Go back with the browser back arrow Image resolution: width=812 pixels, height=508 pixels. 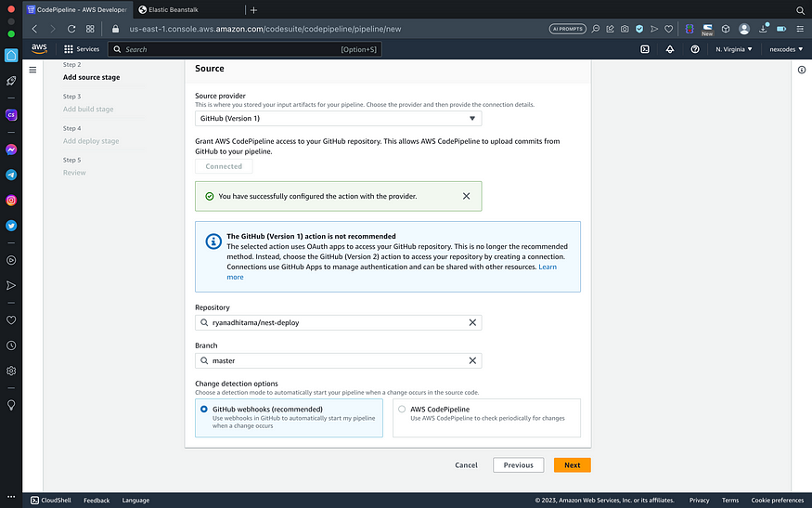tap(34, 29)
